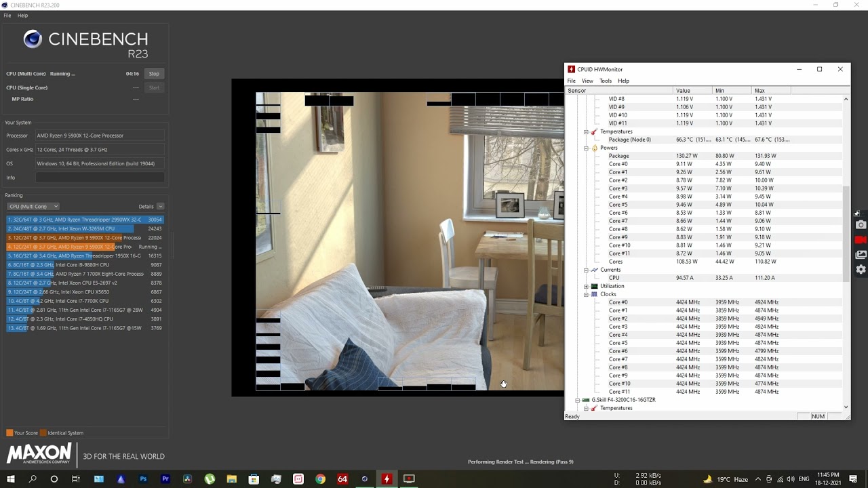Click the Value column header

[692, 91]
